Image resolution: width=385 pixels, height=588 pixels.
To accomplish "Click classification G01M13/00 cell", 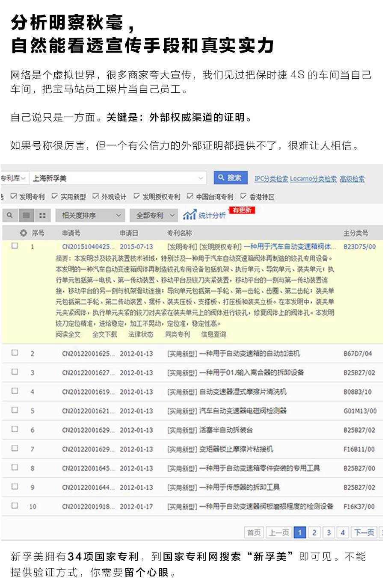I will tap(360, 411).
